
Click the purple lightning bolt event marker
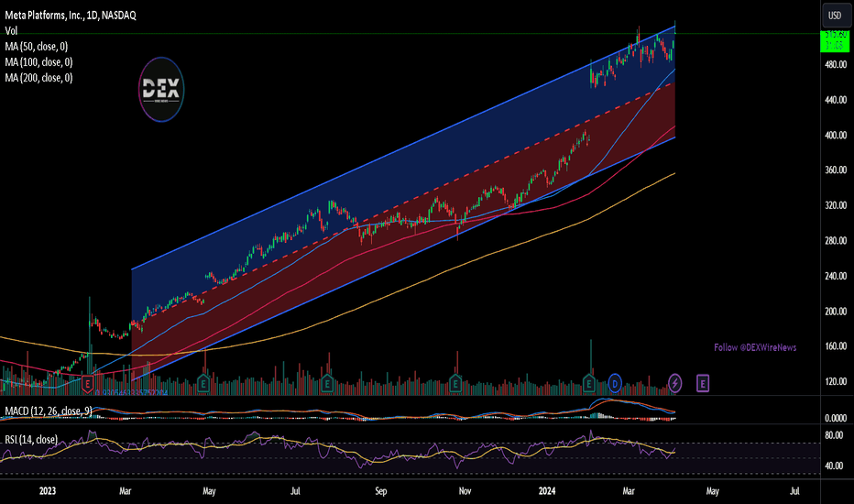674,384
